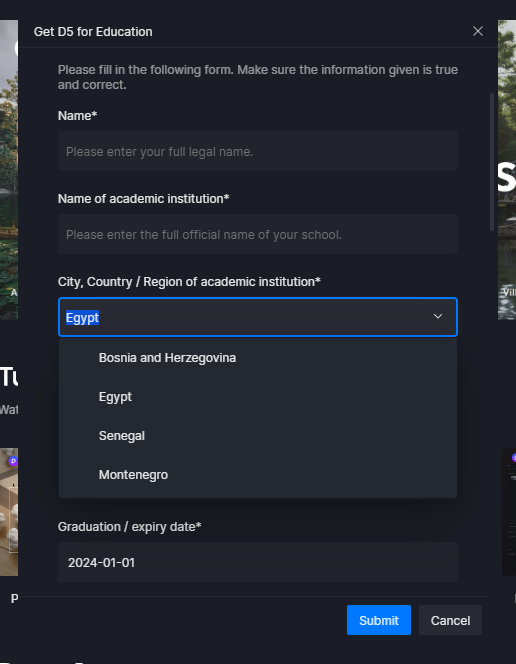This screenshot has width=516, height=664.
Task: Collapse the country list via chevron arrow
Action: click(438, 316)
